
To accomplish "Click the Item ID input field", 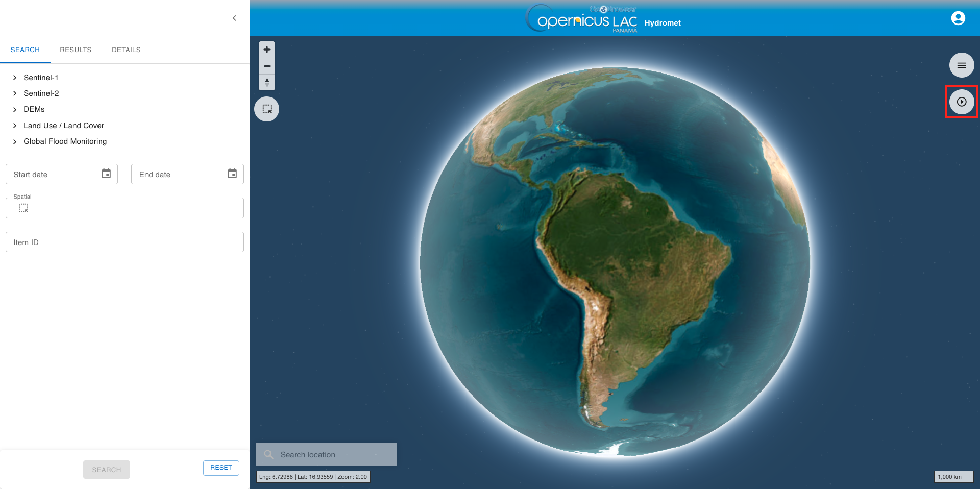I will pos(125,242).
